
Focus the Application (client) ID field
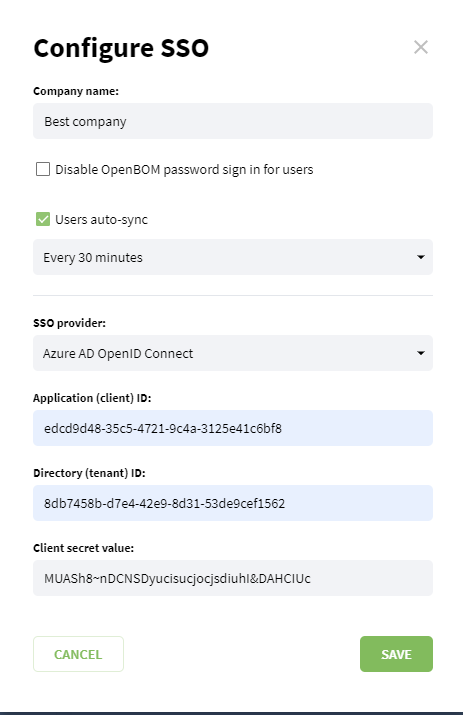coord(233,428)
